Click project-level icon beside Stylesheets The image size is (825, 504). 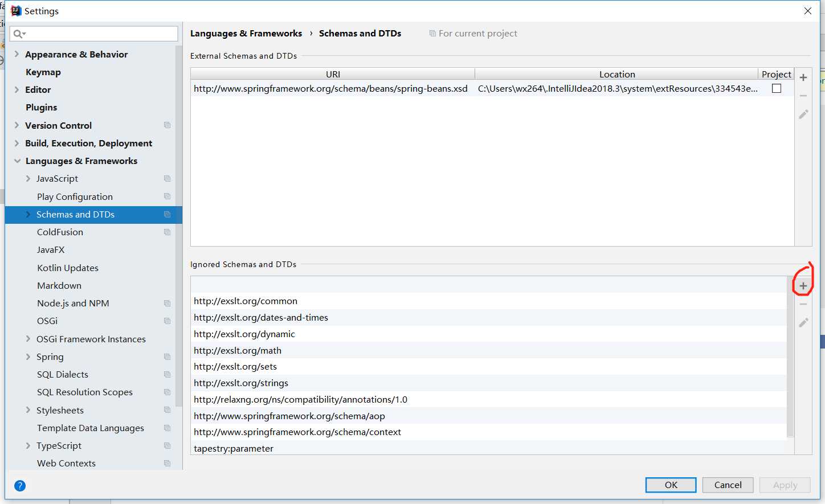167,410
